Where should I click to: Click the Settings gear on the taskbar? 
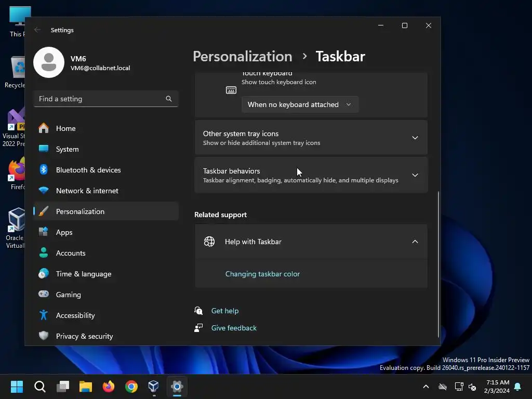(x=177, y=387)
